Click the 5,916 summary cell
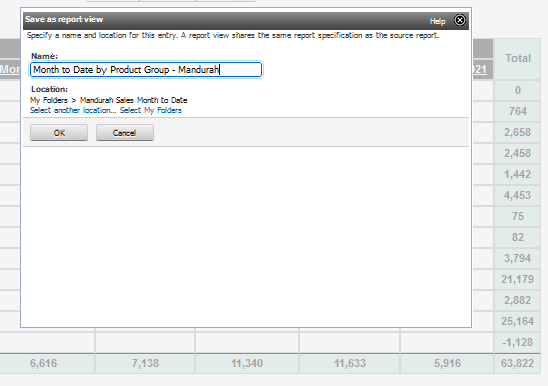The width and height of the screenshot is (548, 386). click(447, 363)
